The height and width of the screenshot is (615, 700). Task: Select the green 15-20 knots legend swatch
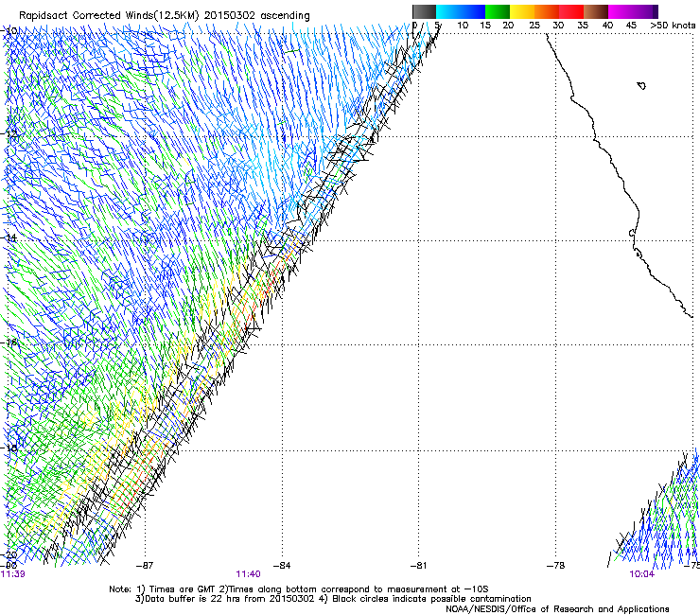[498, 11]
